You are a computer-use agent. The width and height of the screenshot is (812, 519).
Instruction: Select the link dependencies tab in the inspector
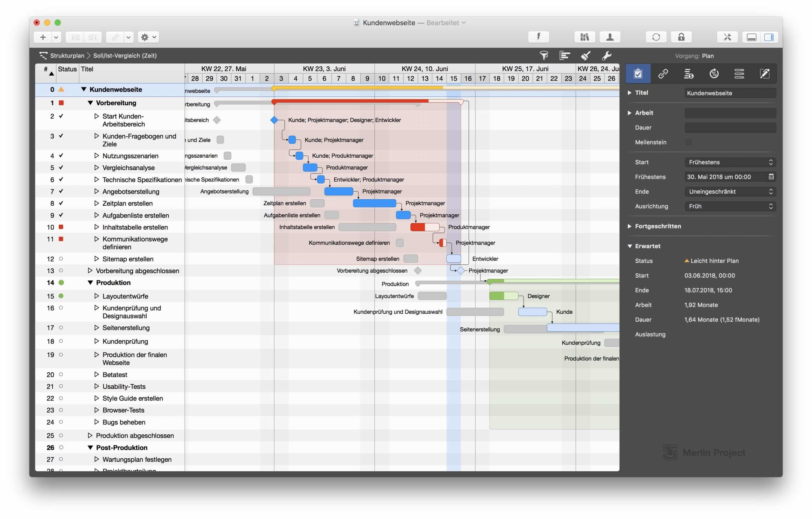coord(663,74)
